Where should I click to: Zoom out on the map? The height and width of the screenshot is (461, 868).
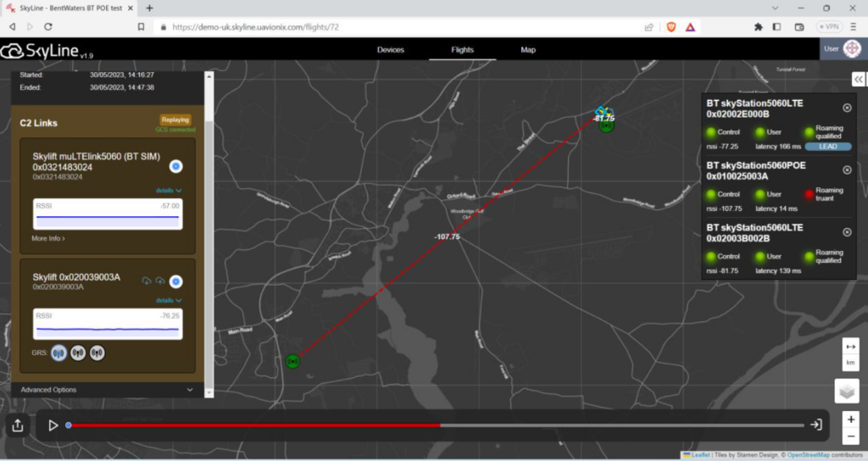(x=850, y=436)
